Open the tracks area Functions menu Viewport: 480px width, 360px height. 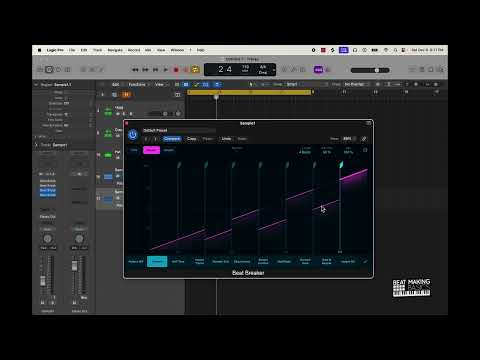click(x=139, y=85)
